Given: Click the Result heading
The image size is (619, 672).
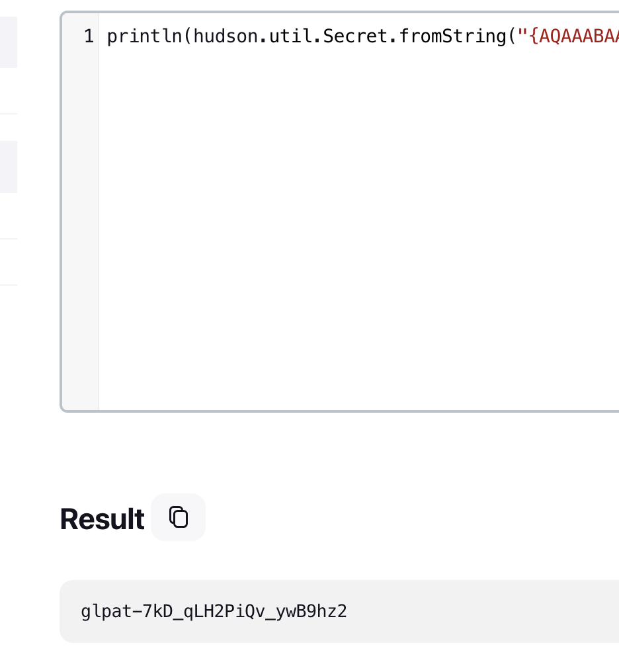Looking at the screenshot, I should pyautogui.click(x=103, y=519).
